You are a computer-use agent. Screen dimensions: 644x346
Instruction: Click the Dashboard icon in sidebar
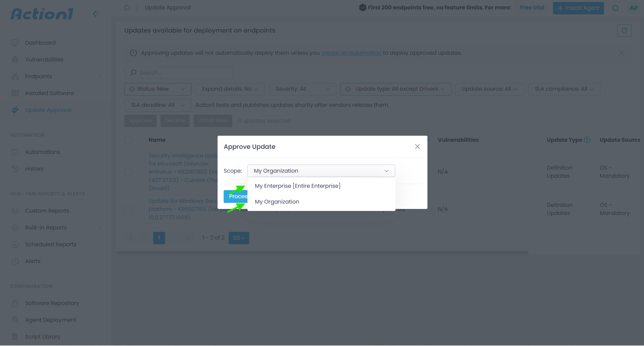15,43
